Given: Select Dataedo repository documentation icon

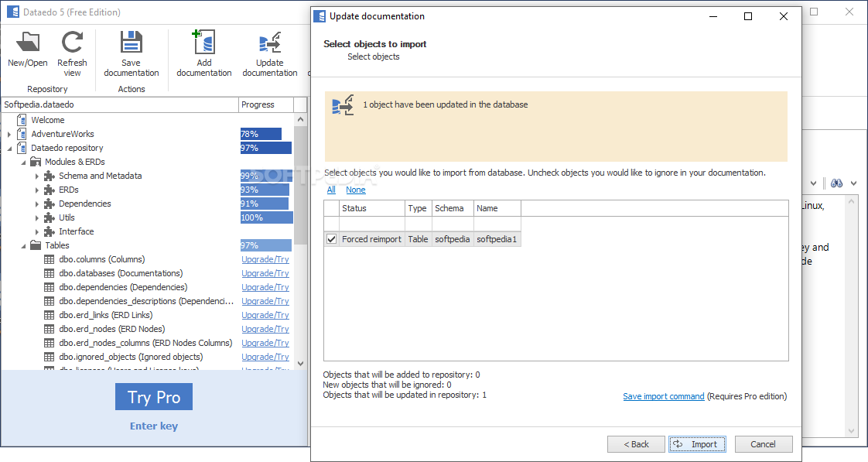Looking at the screenshot, I should (22, 148).
